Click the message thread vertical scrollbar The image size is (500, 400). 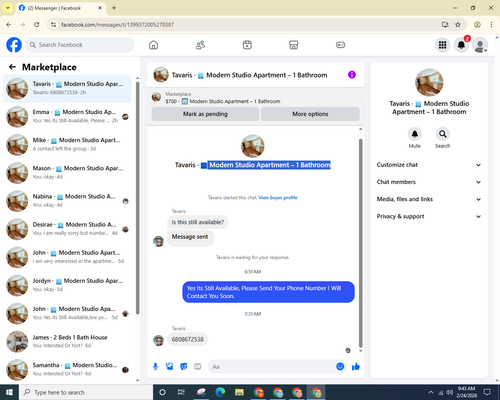[360, 243]
